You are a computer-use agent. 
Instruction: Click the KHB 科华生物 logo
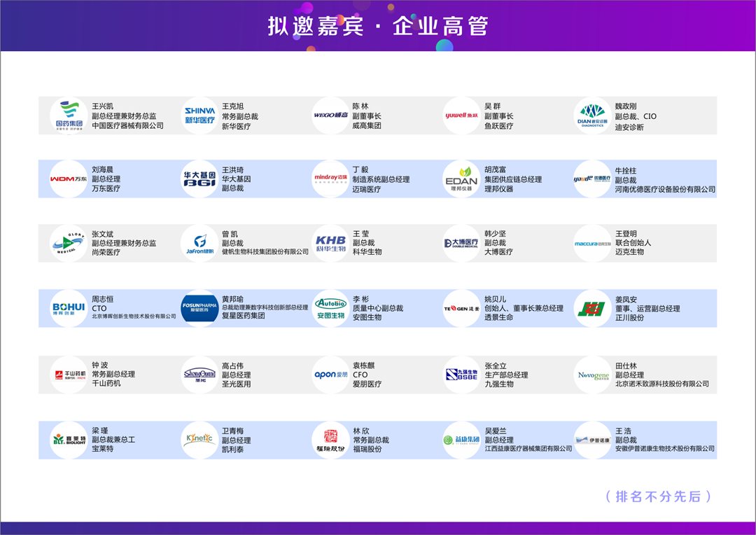pyautogui.click(x=330, y=243)
